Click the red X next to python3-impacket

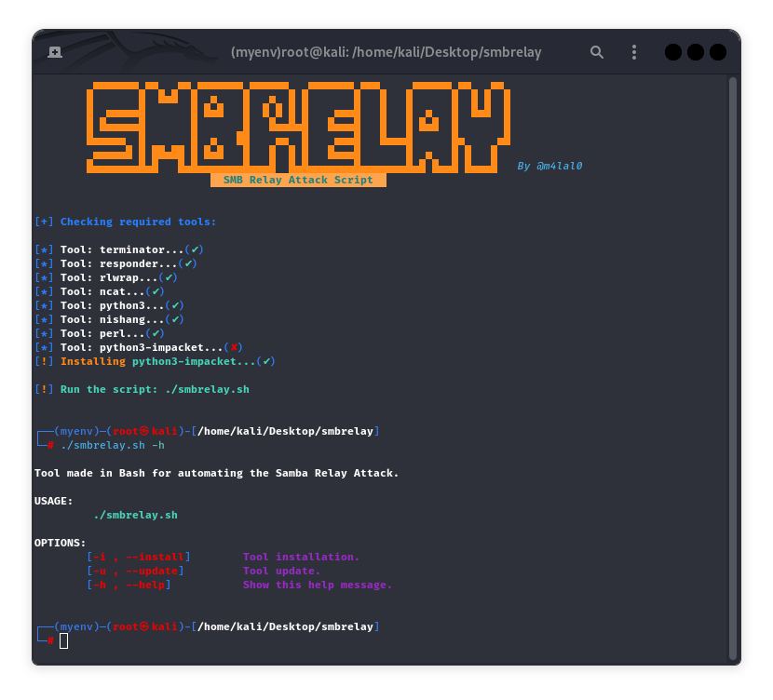[x=234, y=347]
